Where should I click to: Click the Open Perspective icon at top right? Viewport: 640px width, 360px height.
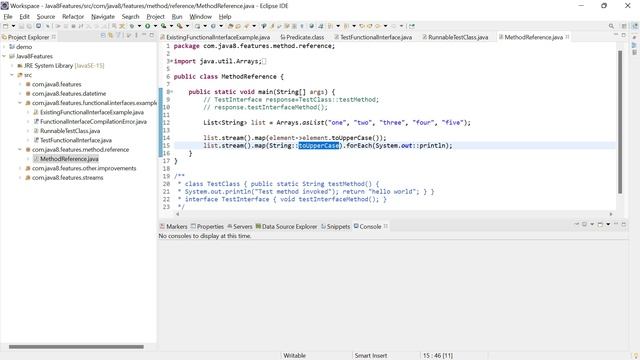(624, 26)
